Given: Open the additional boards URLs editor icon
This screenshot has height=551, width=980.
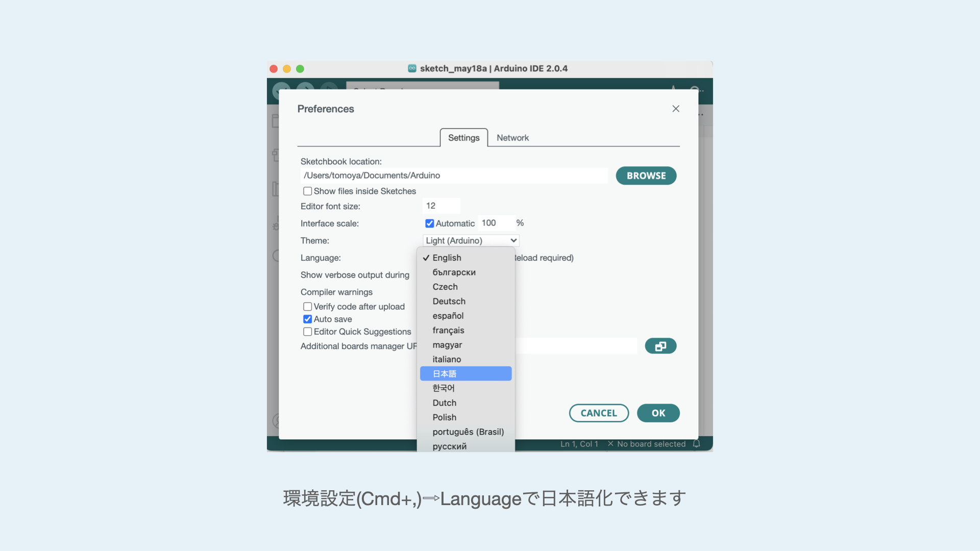Looking at the screenshot, I should [x=660, y=346].
